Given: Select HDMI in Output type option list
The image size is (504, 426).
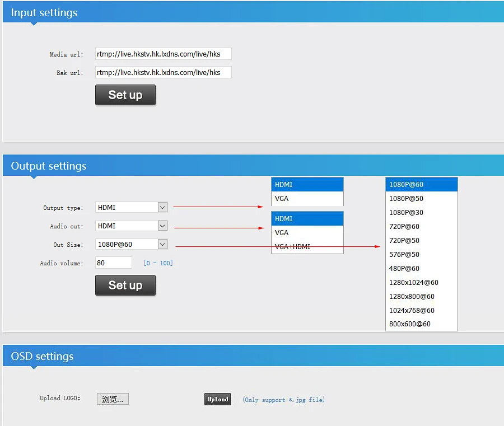Looking at the screenshot, I should point(307,184).
